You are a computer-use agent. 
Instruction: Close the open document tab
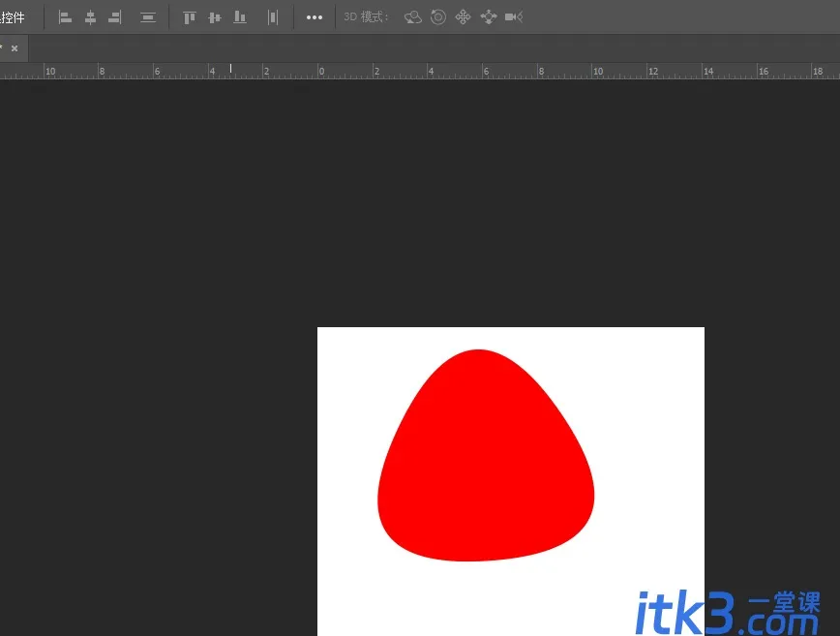click(x=15, y=48)
